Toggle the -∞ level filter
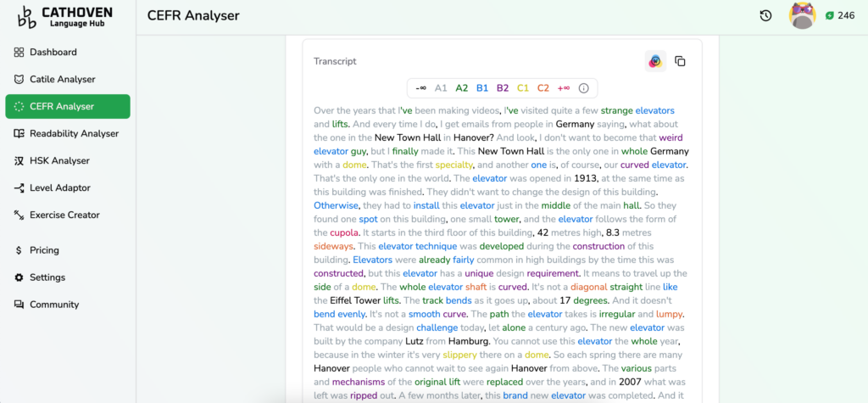Viewport: 868px width, 403px height. pos(420,88)
